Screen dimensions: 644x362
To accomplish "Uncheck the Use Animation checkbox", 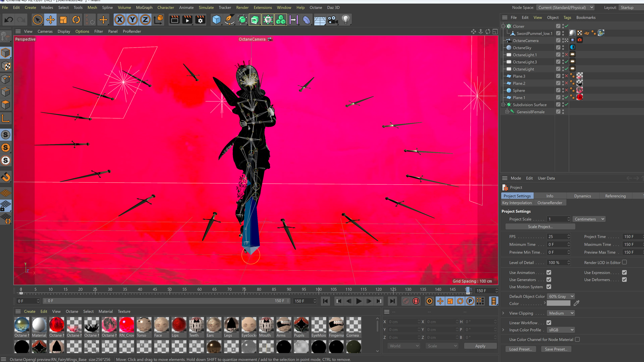I will pyautogui.click(x=549, y=273).
